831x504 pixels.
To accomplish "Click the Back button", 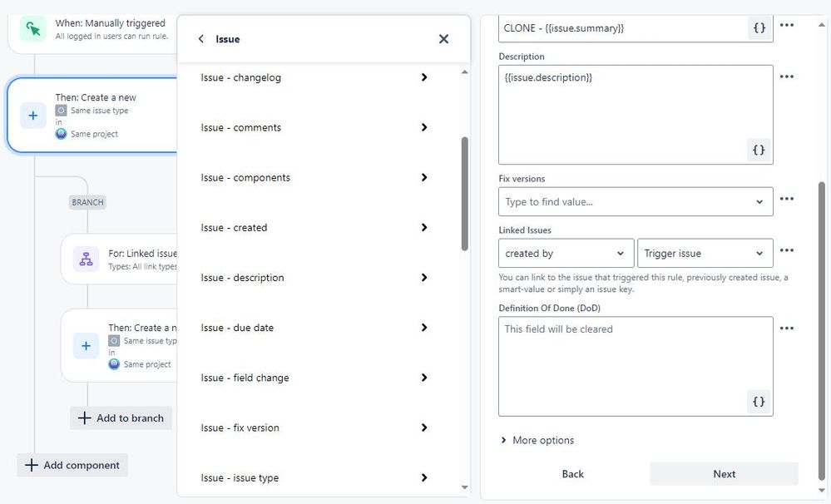I will (x=572, y=474).
